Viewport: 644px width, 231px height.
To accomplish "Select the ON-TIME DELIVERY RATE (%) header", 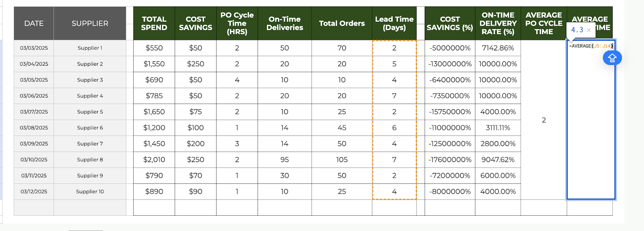I will point(498,23).
